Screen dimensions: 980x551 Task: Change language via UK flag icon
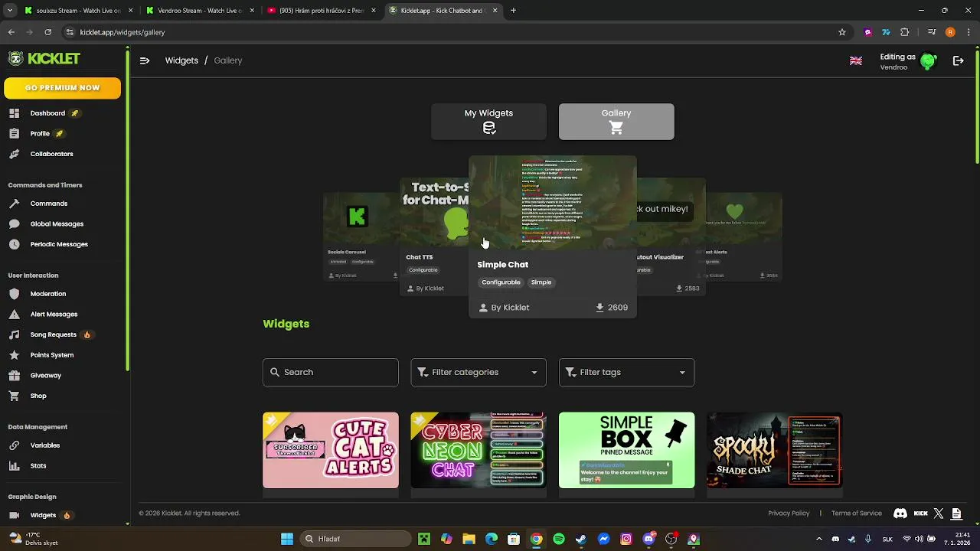[856, 61]
